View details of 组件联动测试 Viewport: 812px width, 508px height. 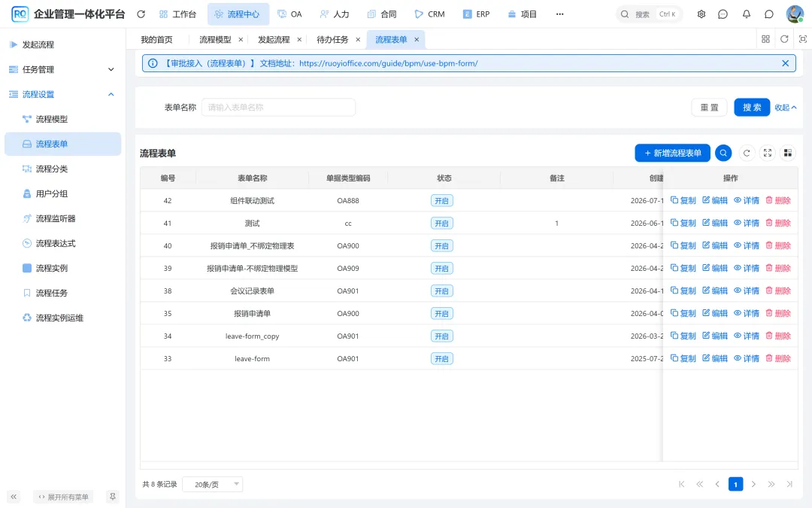[747, 201]
